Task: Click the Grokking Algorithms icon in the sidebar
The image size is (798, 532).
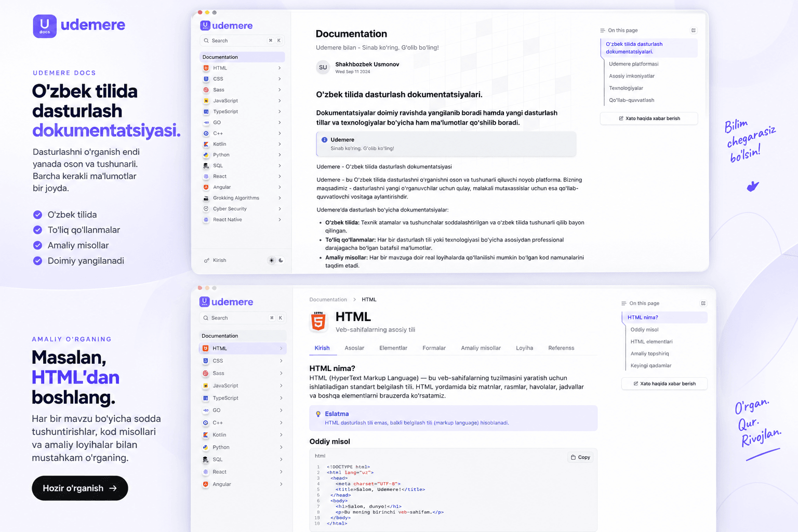Action: coord(206,198)
